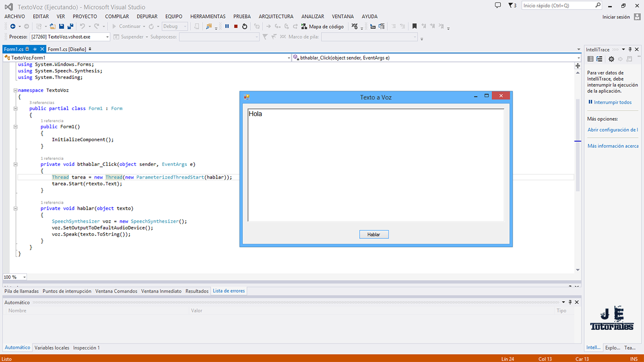Open the ARCHIVO menu
The width and height of the screenshot is (644, 362).
point(15,17)
